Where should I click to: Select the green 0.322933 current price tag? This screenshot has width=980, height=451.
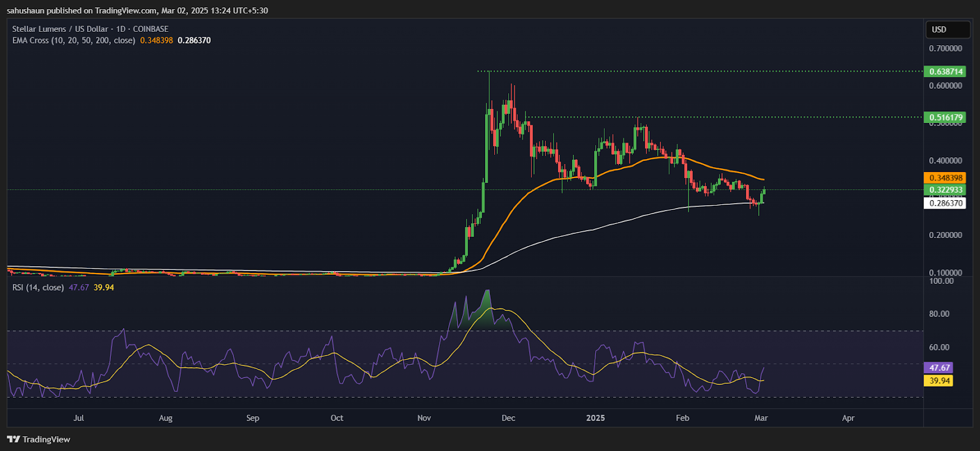tap(945, 190)
